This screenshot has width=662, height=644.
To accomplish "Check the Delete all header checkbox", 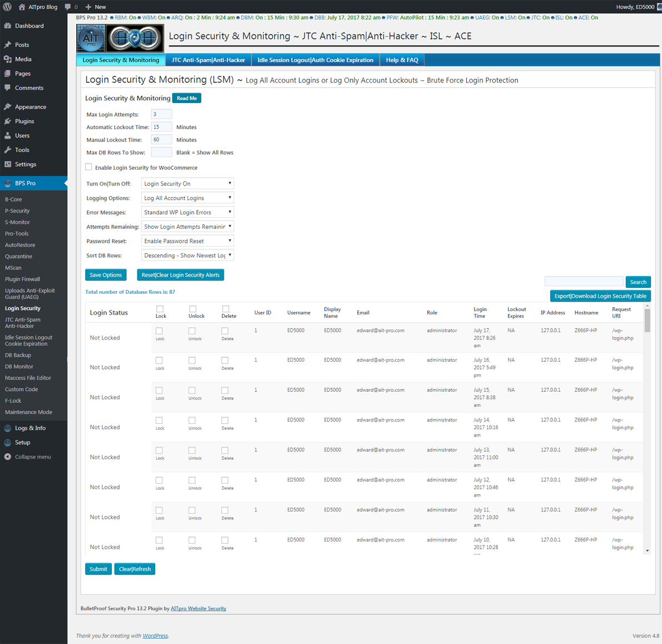I will click(x=225, y=309).
